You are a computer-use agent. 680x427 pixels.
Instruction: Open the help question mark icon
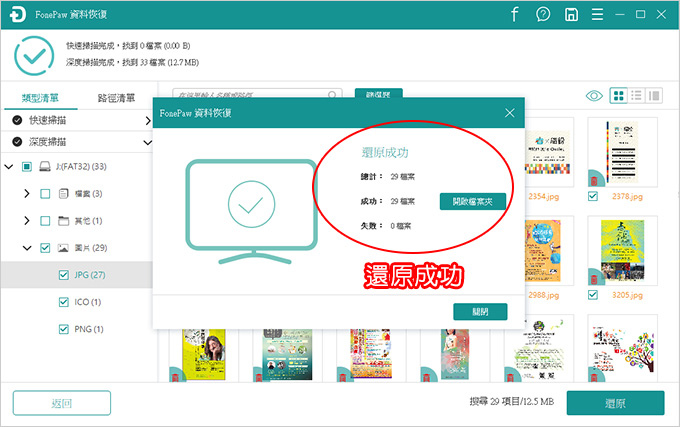(x=543, y=14)
